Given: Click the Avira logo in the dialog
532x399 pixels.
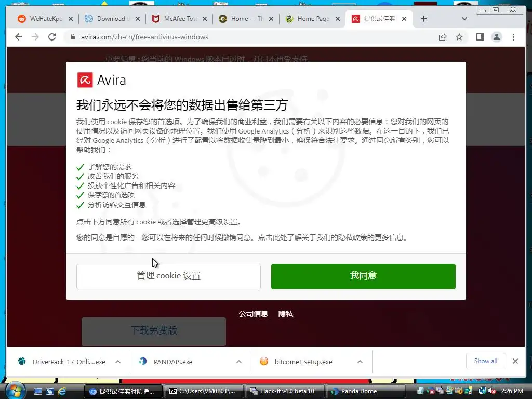Looking at the screenshot, I should point(101,80).
